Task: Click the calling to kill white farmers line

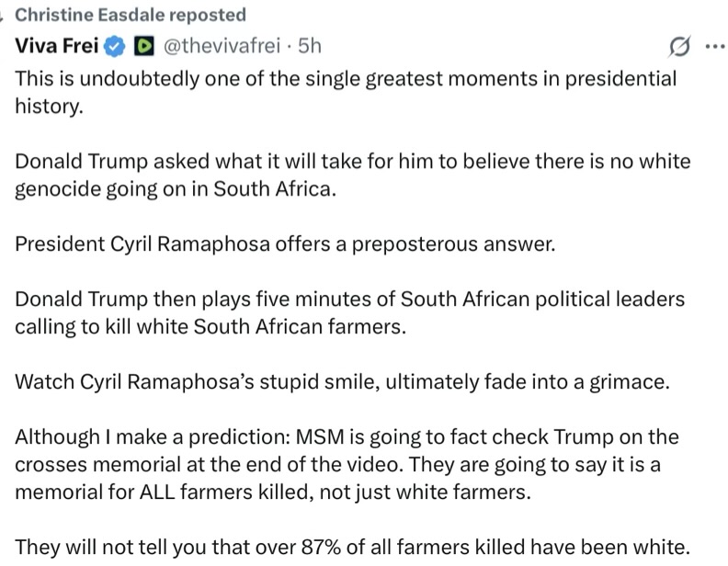Action: pyautogui.click(x=210, y=327)
